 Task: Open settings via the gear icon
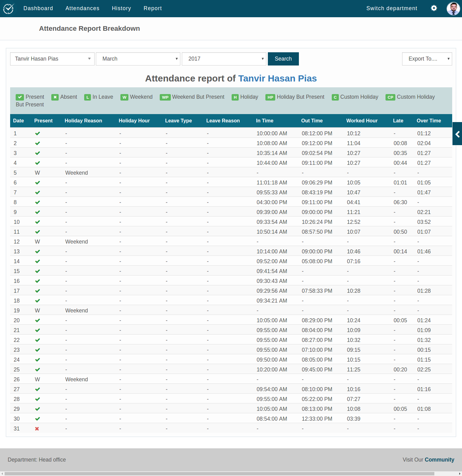tap(434, 8)
